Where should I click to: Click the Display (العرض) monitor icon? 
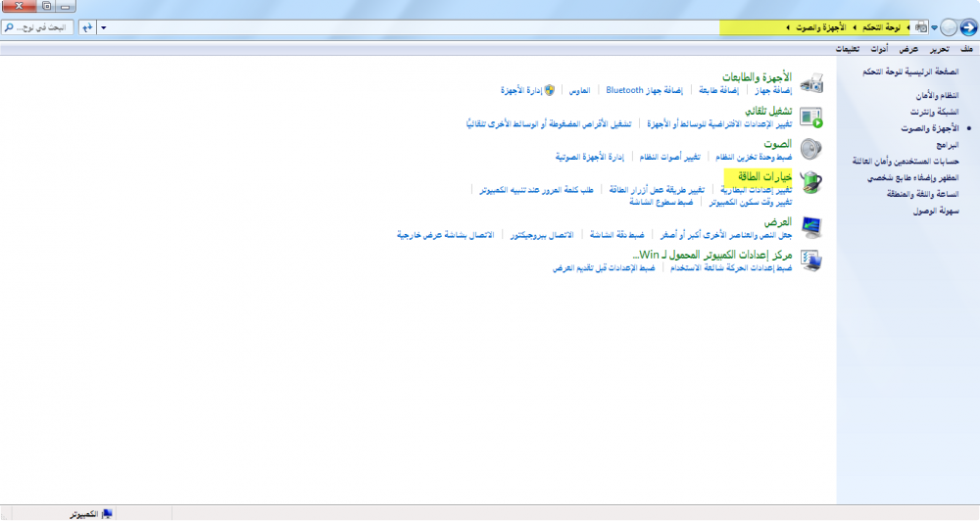pyautogui.click(x=811, y=227)
